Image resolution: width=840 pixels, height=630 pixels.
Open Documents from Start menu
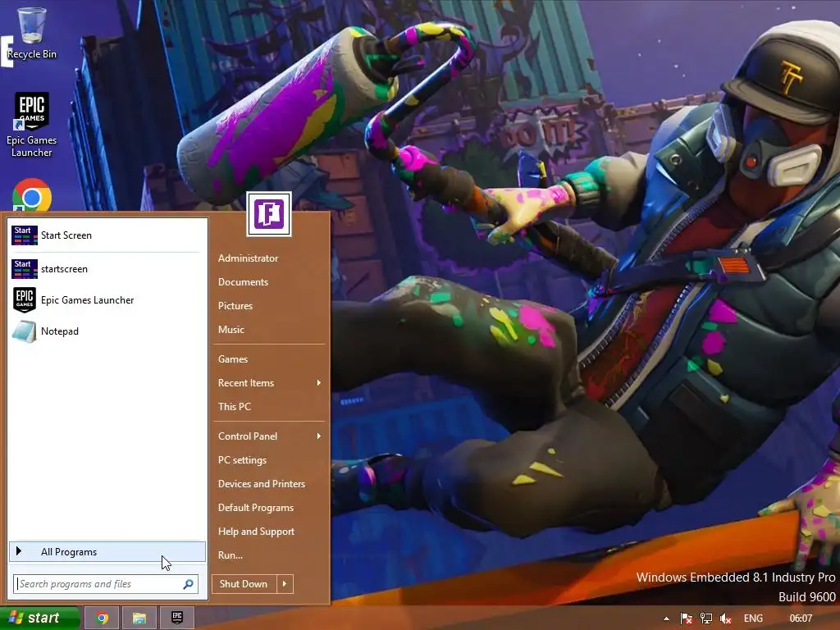243,282
